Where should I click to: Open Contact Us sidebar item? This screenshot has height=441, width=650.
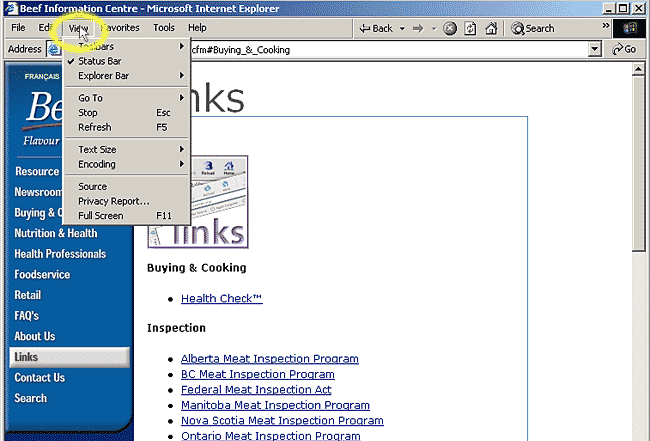39,378
